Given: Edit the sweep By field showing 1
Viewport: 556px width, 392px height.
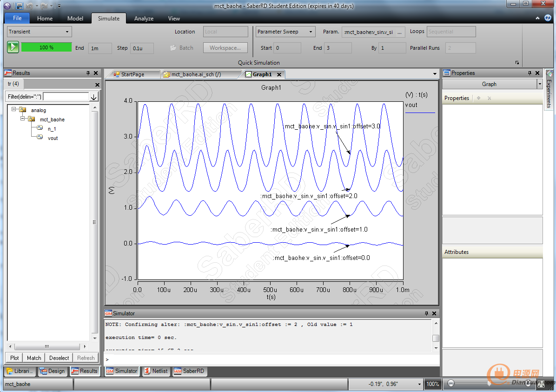Looking at the screenshot, I should pos(392,48).
